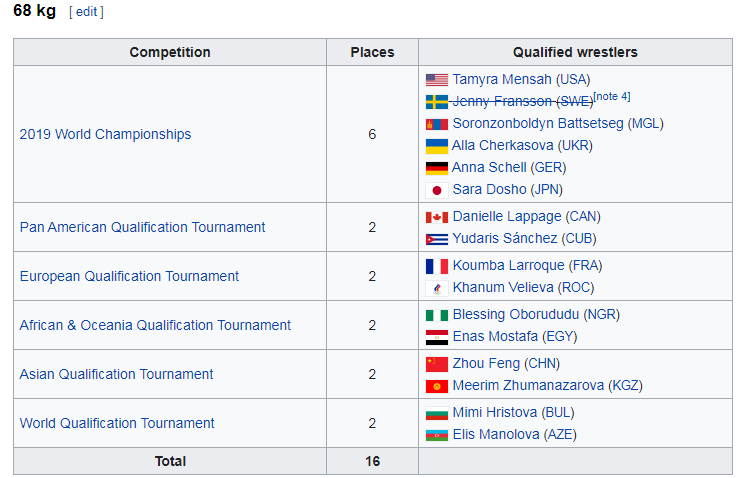This screenshot has width=736, height=478.
Task: Open Tamyra Mensah's article
Action: 502,79
